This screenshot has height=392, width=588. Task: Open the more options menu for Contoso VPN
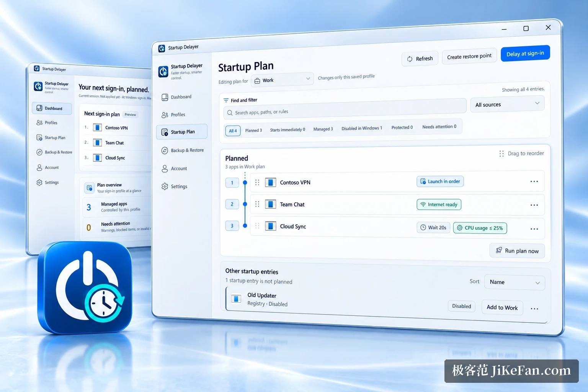point(534,181)
